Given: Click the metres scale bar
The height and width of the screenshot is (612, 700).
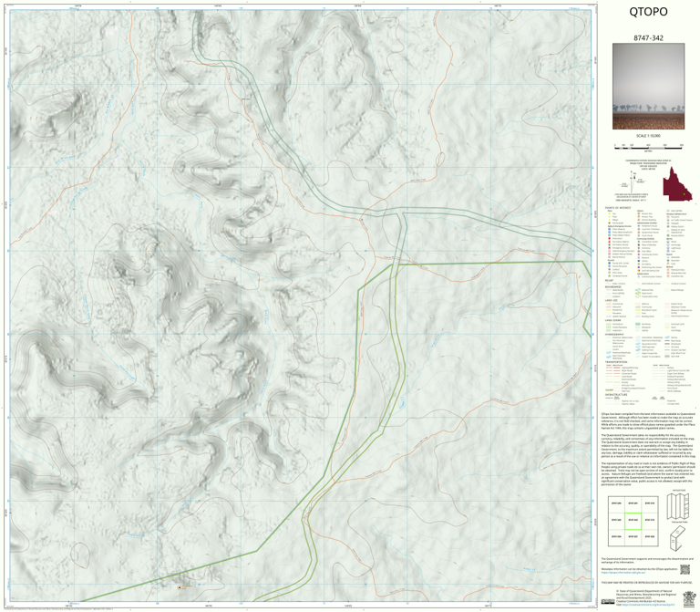Looking at the screenshot, I should [x=648, y=146].
